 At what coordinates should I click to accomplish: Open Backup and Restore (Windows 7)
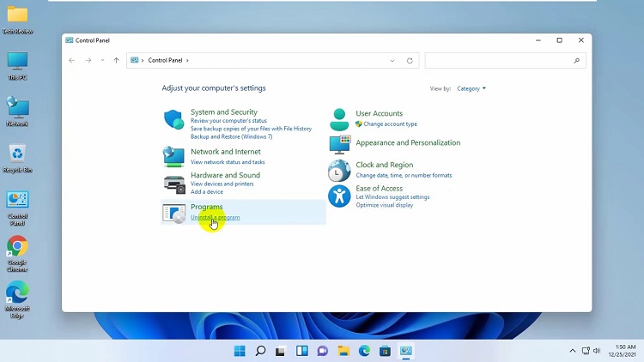pyautogui.click(x=231, y=136)
